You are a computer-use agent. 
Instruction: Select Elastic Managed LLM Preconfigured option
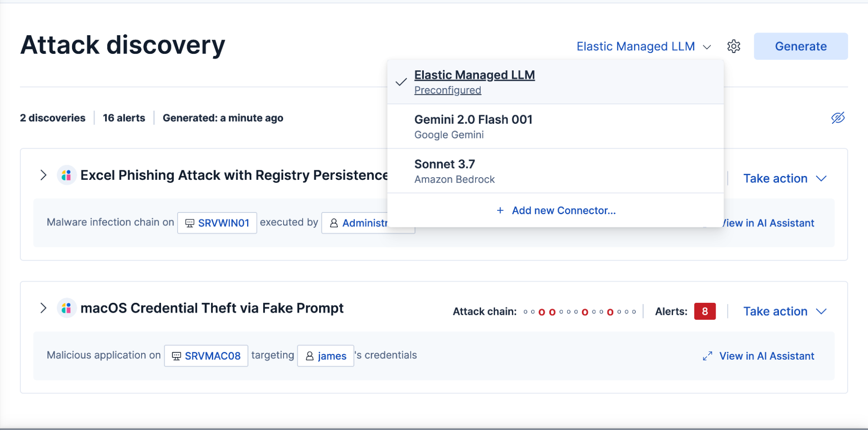point(555,82)
